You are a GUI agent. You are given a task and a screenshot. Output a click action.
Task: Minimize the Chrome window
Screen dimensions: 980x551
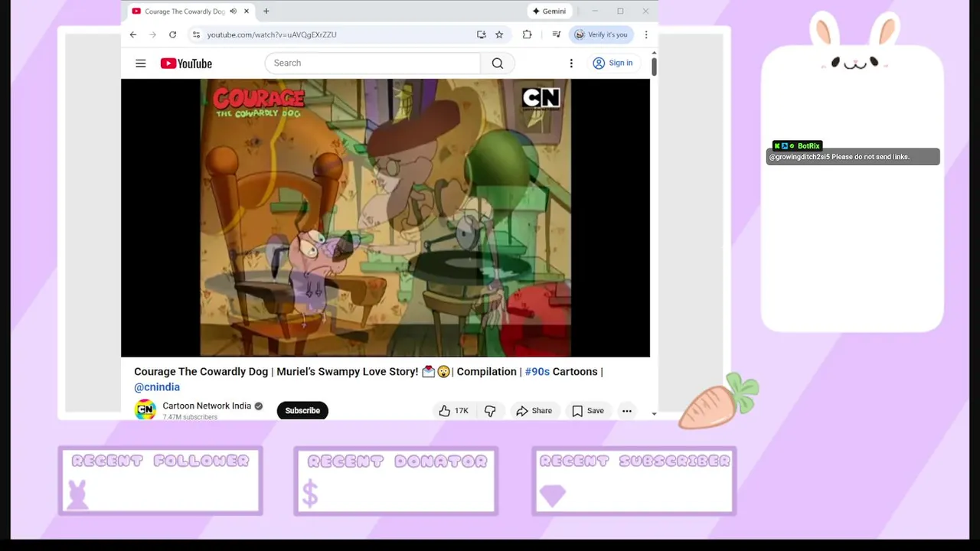pos(595,11)
